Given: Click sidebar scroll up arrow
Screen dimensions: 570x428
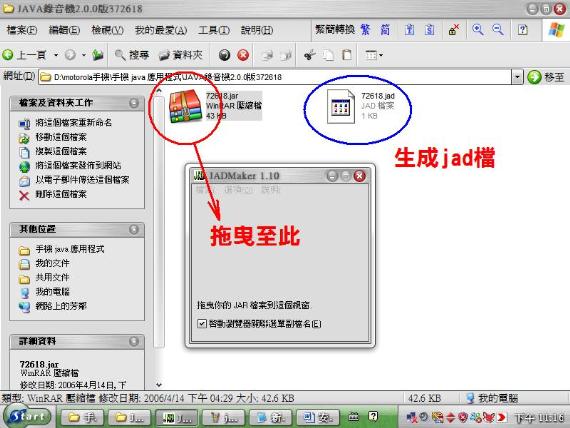Looking at the screenshot, I should tap(158, 91).
